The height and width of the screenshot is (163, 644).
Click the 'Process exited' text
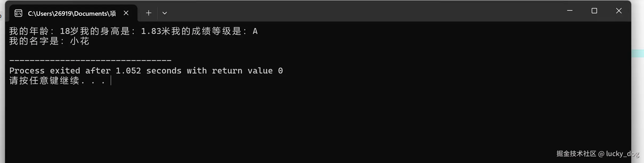point(45,71)
